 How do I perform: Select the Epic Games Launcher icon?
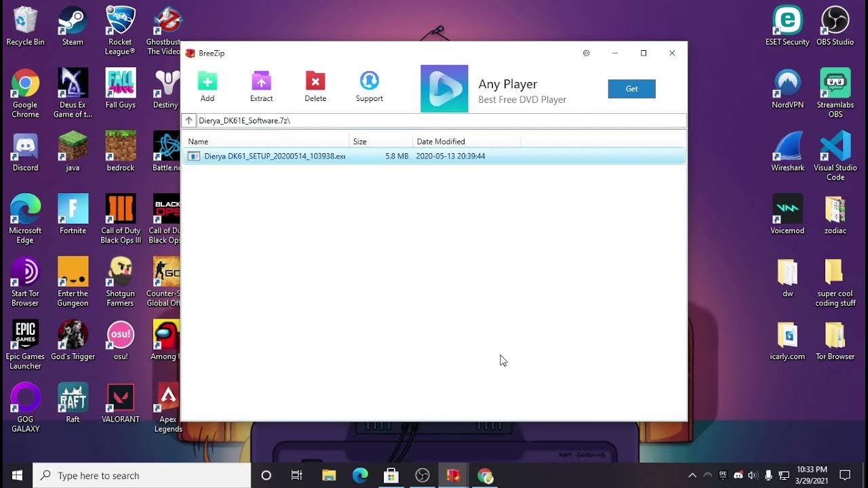25,345
